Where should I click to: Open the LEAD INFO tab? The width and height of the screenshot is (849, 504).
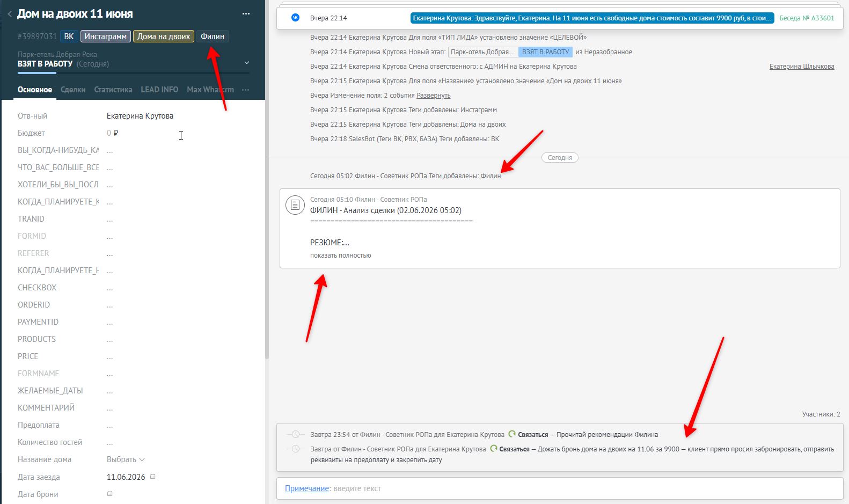[x=159, y=90]
